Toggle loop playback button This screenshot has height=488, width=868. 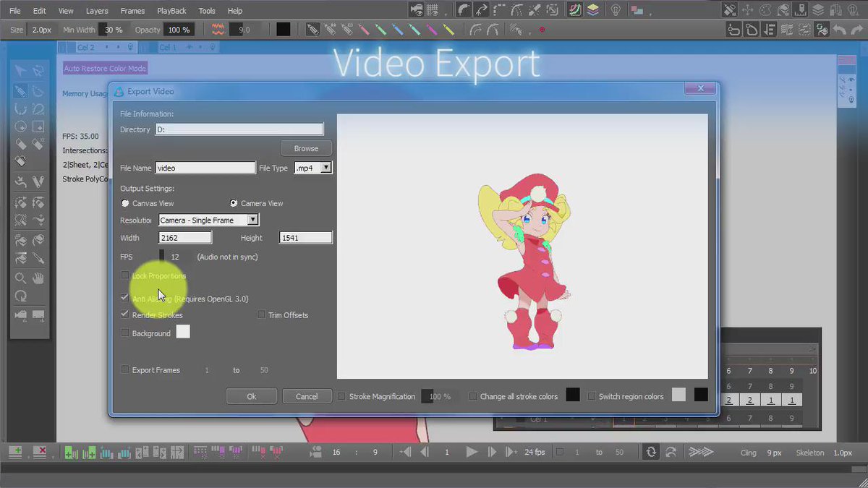[651, 452]
